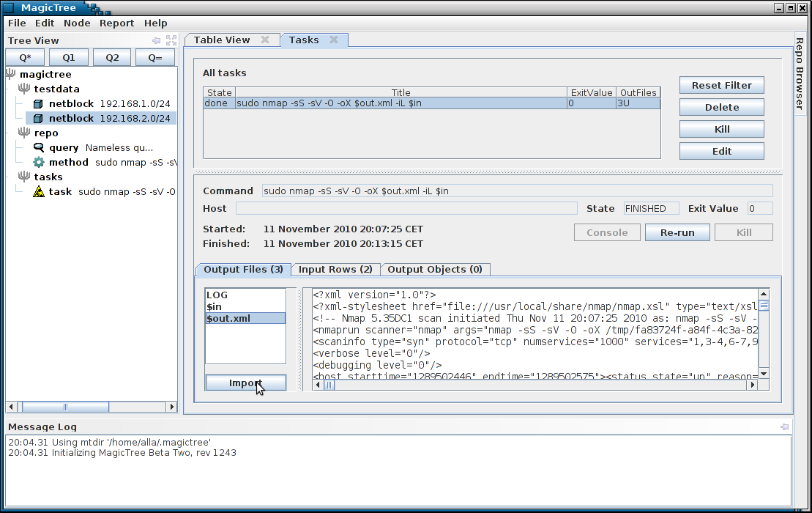The image size is (812, 513).
Task: Click the Message Log pin icon
Action: click(x=785, y=427)
